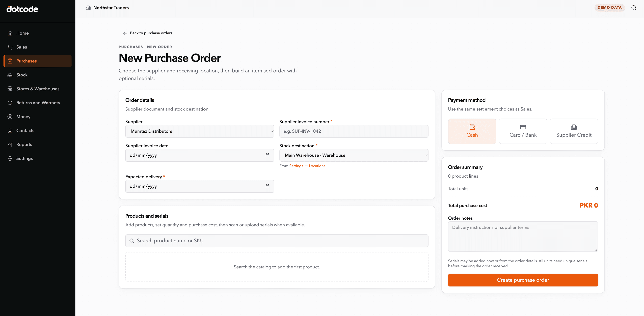
Task: Click the Stock boxes icon
Action: [x=10, y=75]
